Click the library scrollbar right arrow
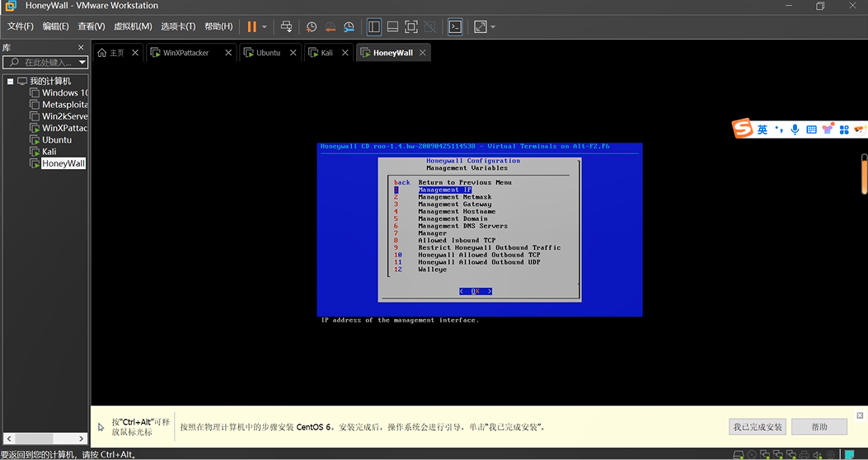 [x=82, y=439]
